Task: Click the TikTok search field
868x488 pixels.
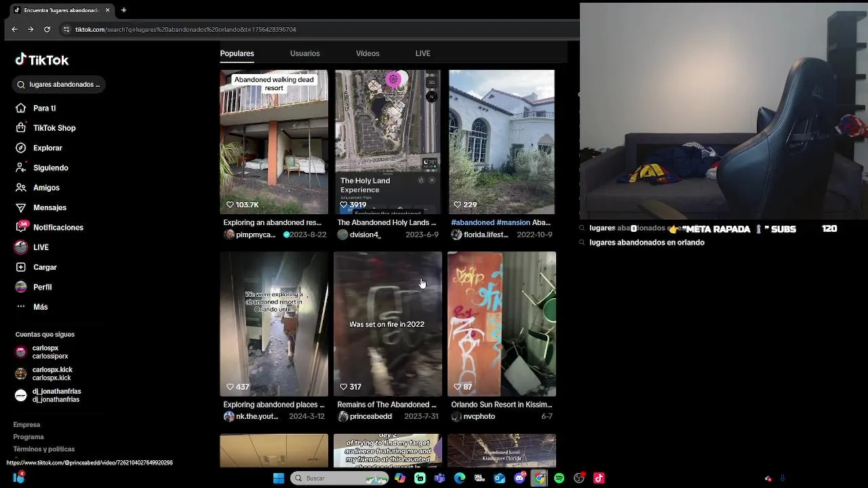Action: (60, 85)
